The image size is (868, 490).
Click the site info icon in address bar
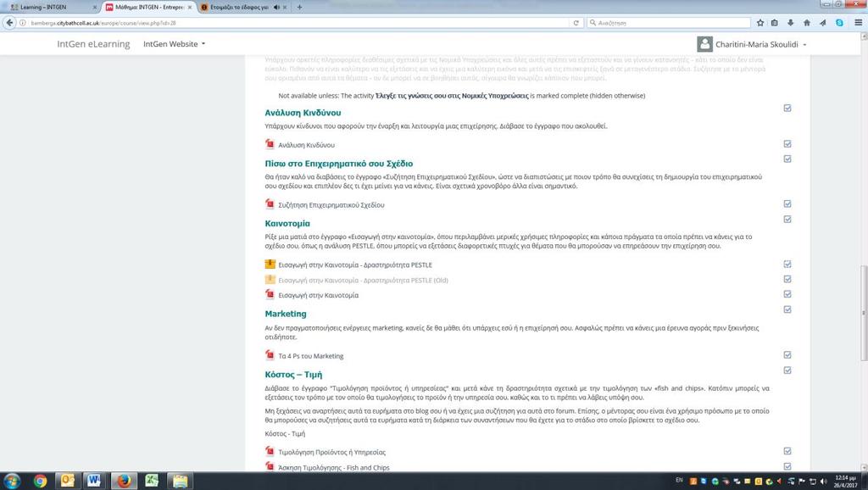(x=23, y=23)
